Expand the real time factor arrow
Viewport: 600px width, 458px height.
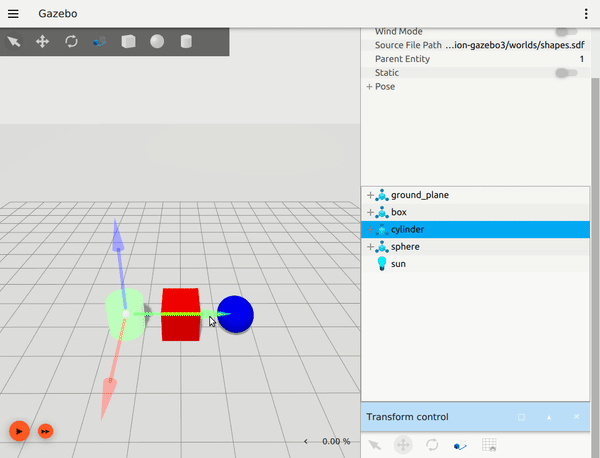[x=305, y=442]
